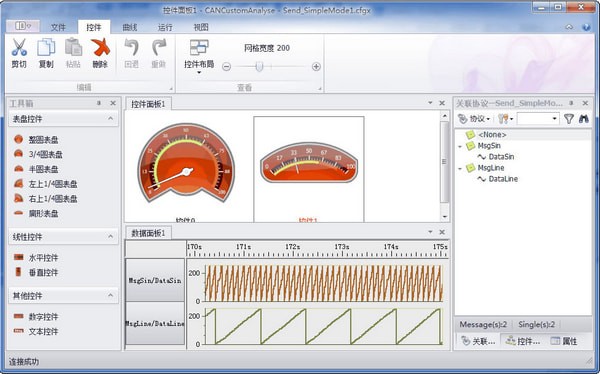Image resolution: width=600 pixels, height=374 pixels.
Task: Collapse the 表盘控件 section
Action: 110,119
